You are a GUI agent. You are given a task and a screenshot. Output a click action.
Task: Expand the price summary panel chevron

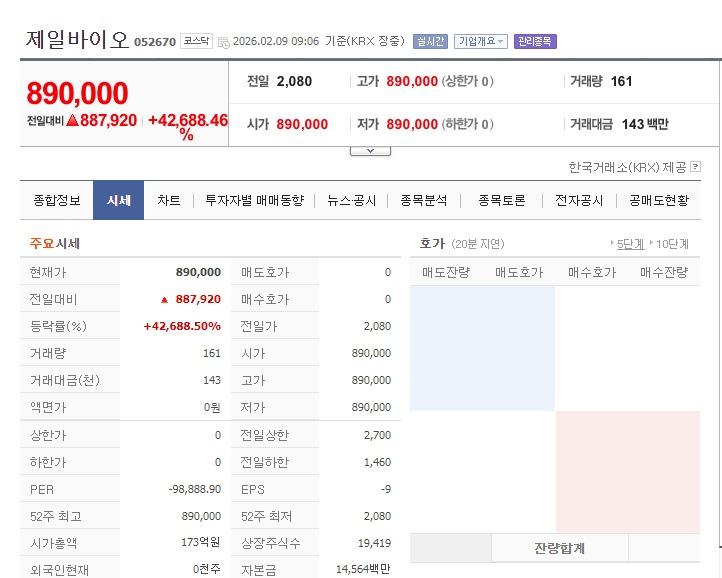[x=370, y=151]
